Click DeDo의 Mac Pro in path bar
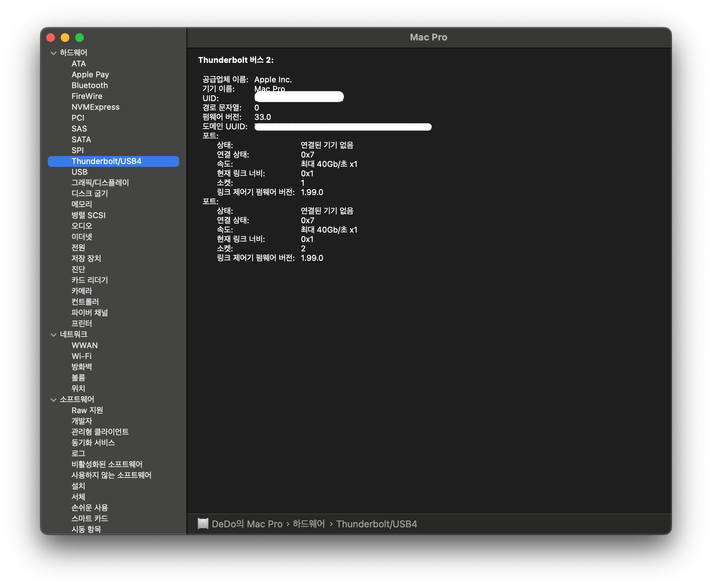 (x=247, y=524)
